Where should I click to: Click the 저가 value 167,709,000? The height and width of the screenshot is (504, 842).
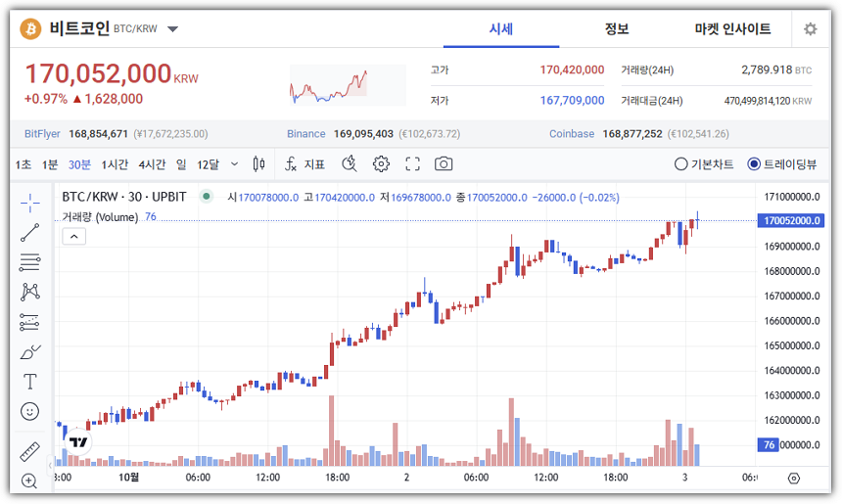pos(572,101)
